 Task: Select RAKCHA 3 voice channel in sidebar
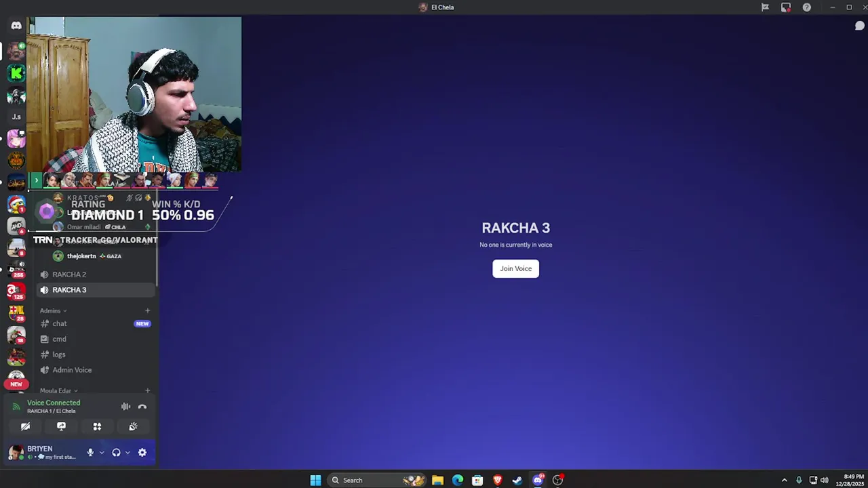96,290
